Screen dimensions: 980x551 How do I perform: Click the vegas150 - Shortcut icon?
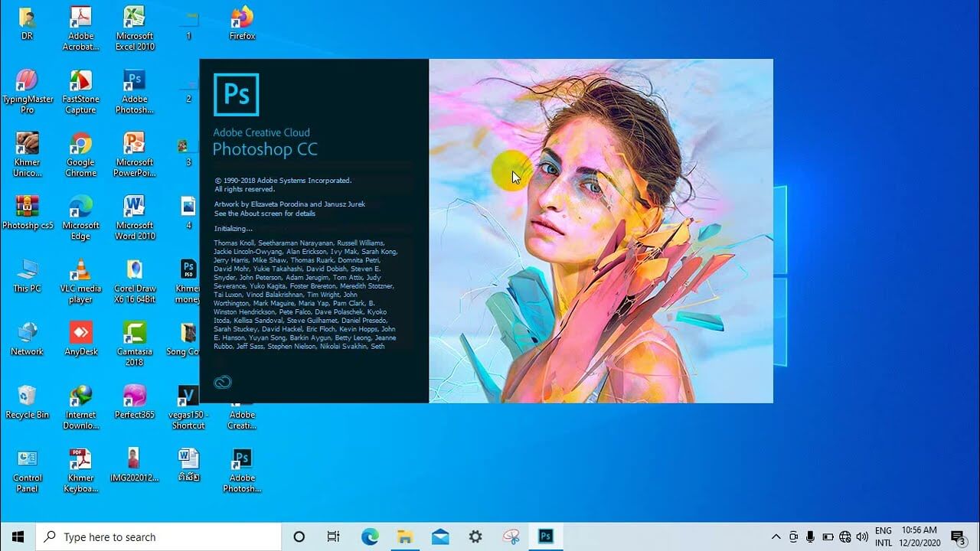pos(188,407)
